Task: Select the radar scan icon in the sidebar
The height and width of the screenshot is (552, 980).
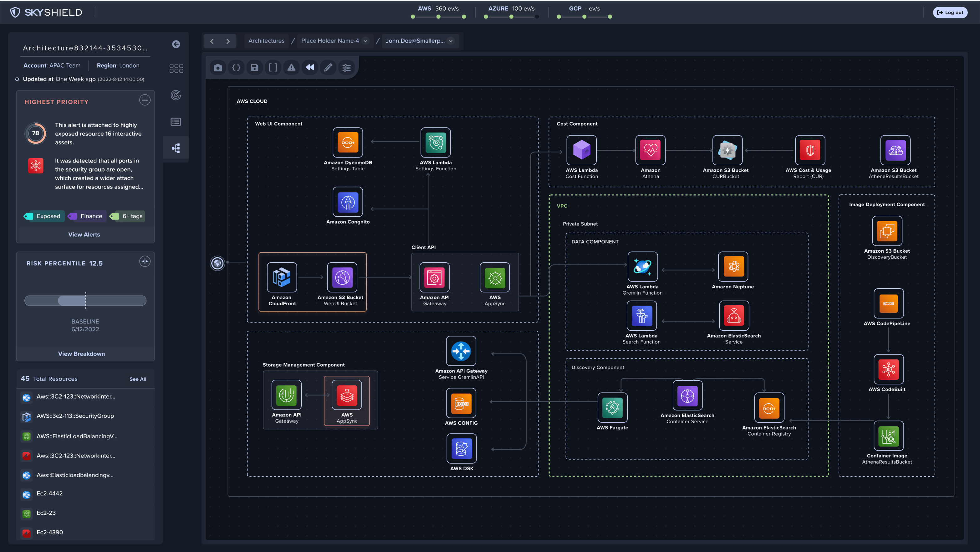Action: (176, 95)
